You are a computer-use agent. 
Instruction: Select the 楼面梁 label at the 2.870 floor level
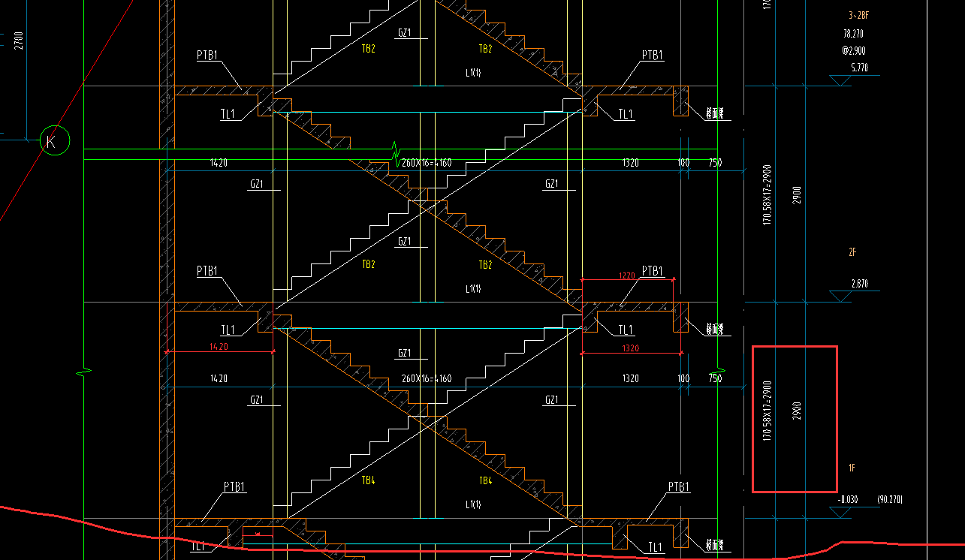pos(713,330)
